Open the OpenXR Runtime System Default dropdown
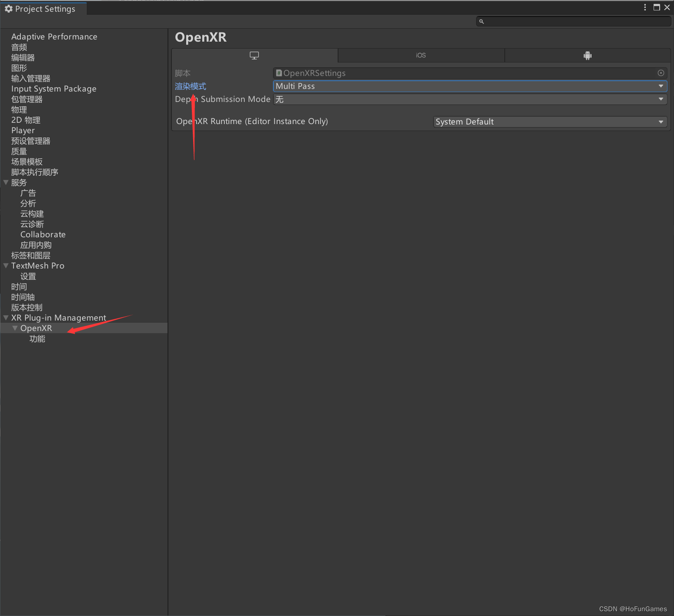 coord(550,122)
